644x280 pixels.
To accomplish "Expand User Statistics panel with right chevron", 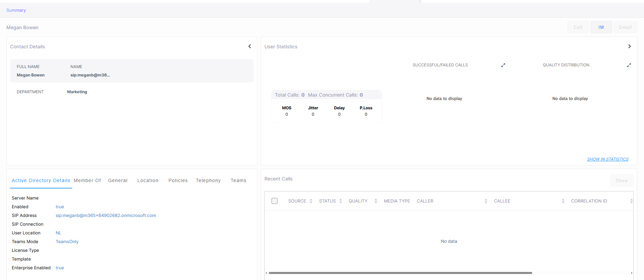I will pyautogui.click(x=629, y=46).
